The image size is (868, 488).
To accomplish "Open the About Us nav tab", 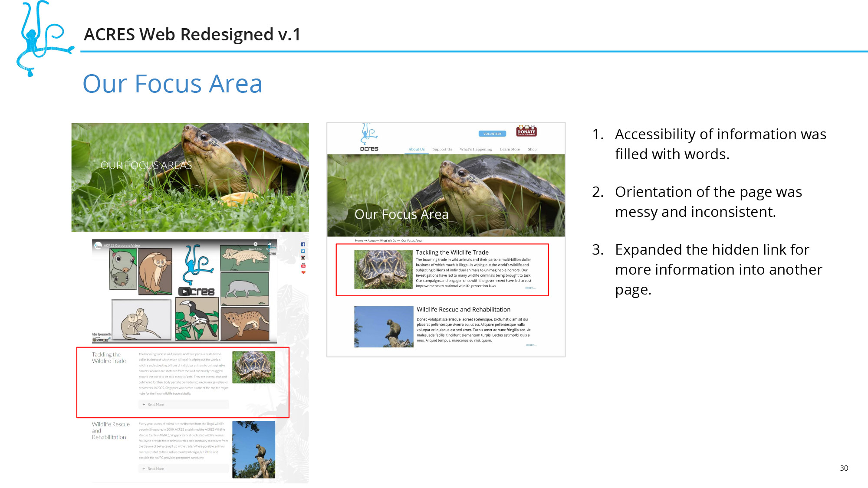I will click(x=417, y=149).
